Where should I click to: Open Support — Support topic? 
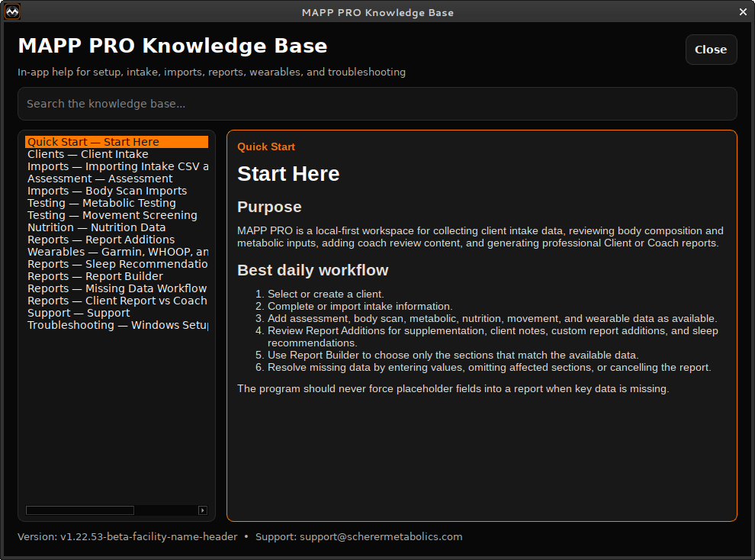click(117, 313)
